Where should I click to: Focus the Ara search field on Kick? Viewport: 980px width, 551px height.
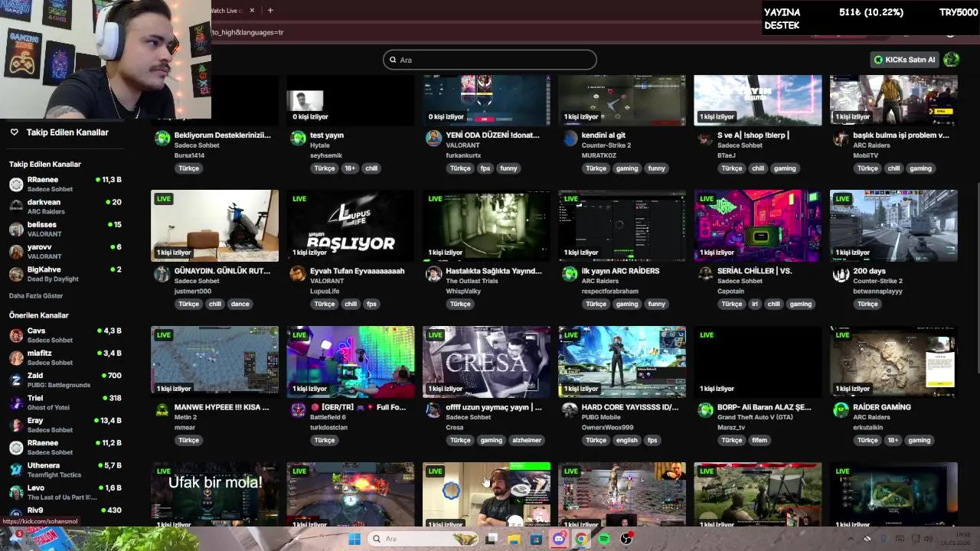point(490,60)
